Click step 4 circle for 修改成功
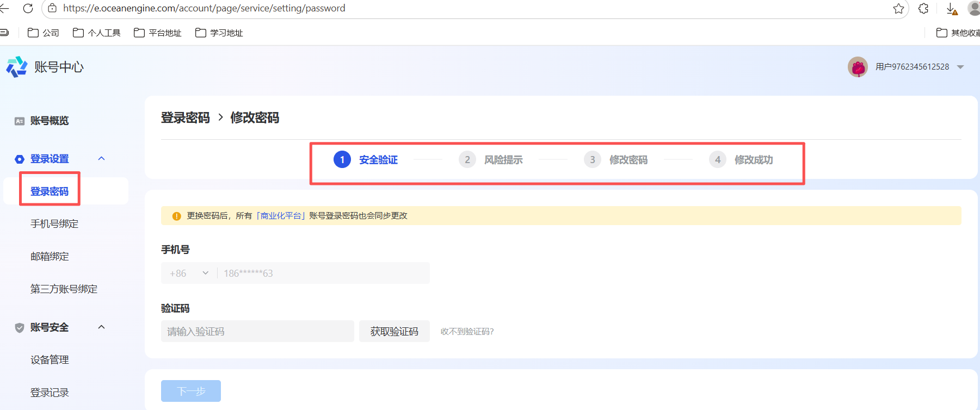 (718, 159)
